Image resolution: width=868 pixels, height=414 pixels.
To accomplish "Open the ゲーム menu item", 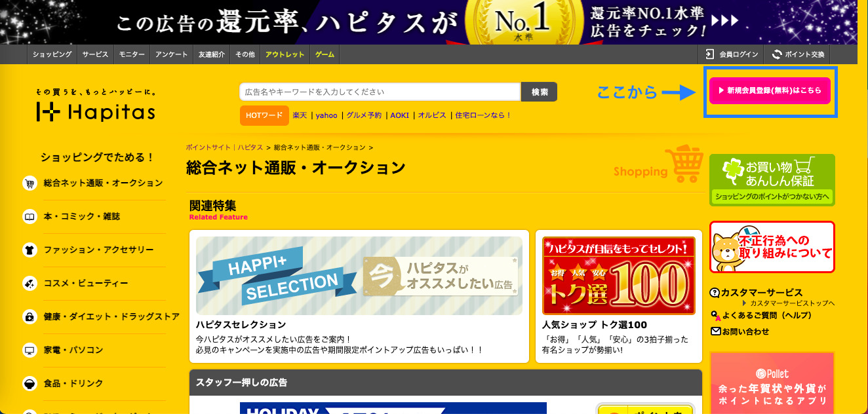I will pyautogui.click(x=325, y=54).
